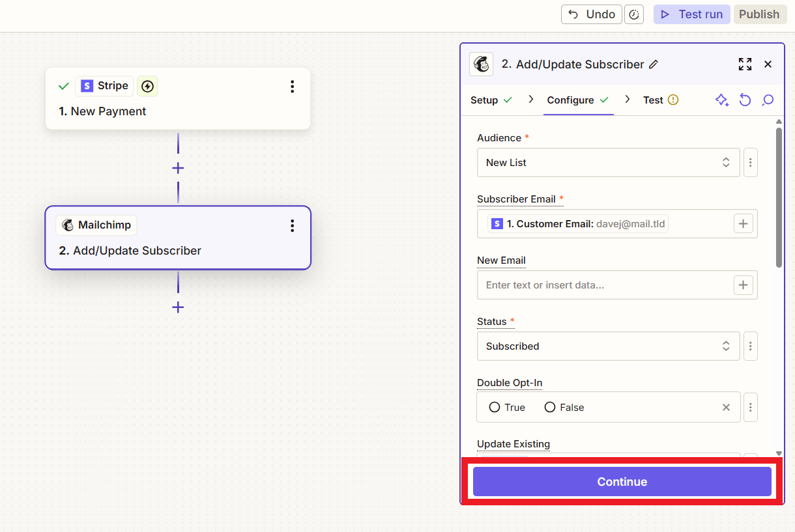Select True for Double Opt-In
This screenshot has width=795, height=532.
tap(495, 407)
